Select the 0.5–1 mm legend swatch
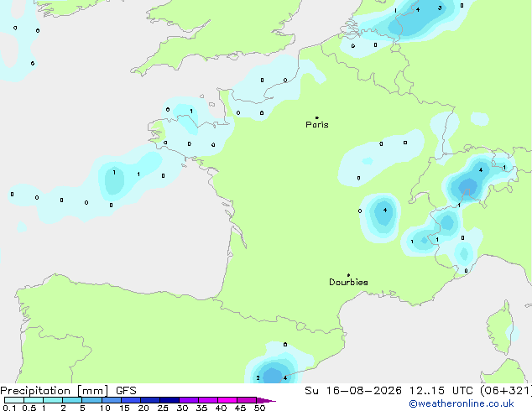 [x=34, y=400]
